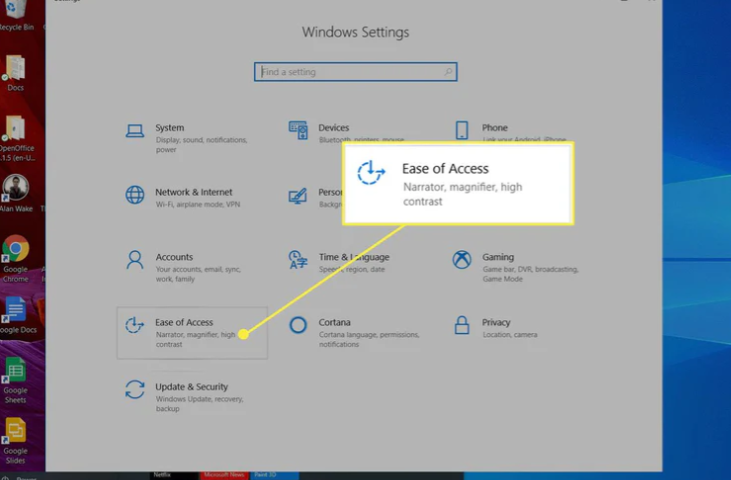Open the Time & Language icon

[x=297, y=260]
